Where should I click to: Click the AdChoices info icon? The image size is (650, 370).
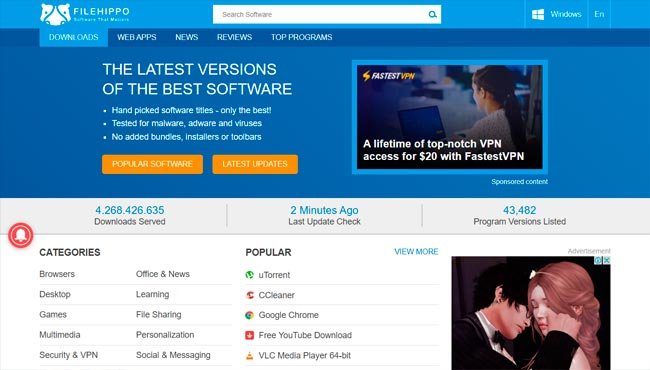[x=598, y=260]
